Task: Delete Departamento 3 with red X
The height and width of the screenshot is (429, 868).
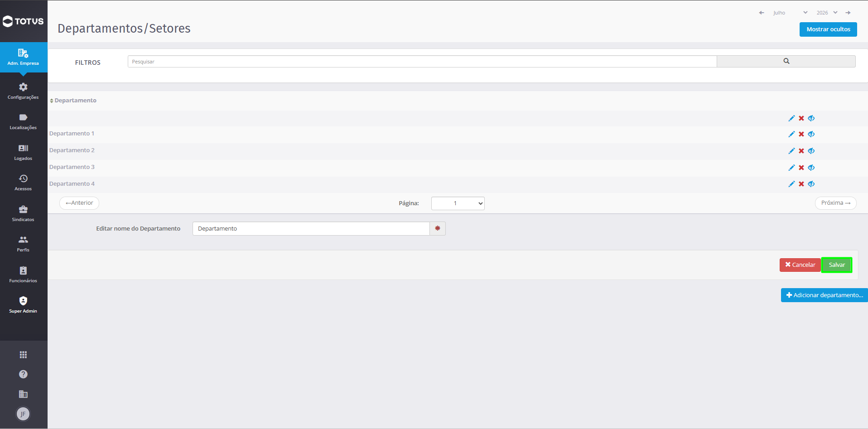Action: pyautogui.click(x=801, y=168)
